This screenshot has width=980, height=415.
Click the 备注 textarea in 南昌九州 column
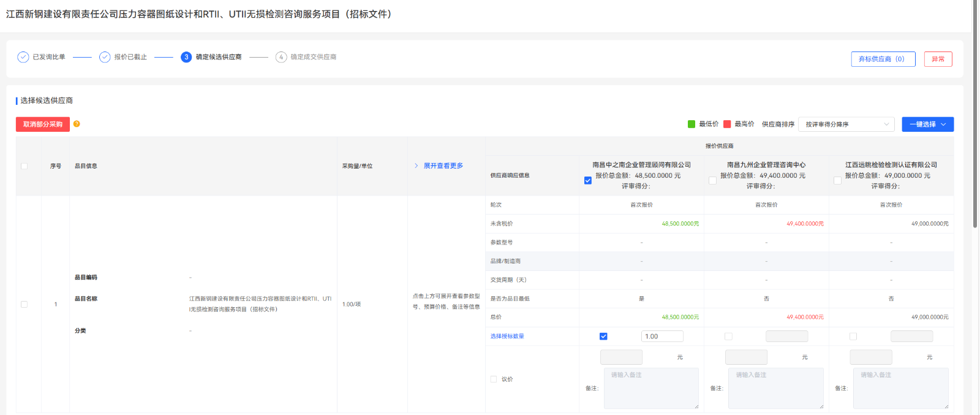click(776, 389)
